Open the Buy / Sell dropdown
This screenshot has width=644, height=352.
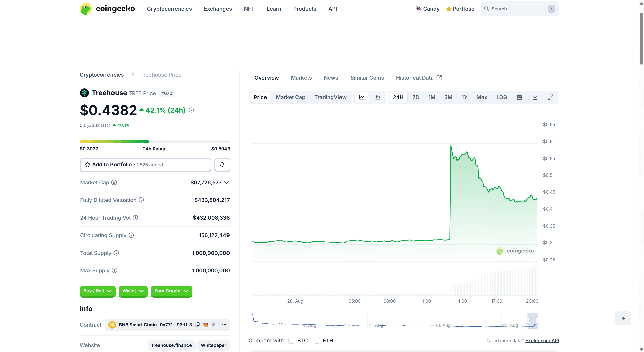click(97, 291)
